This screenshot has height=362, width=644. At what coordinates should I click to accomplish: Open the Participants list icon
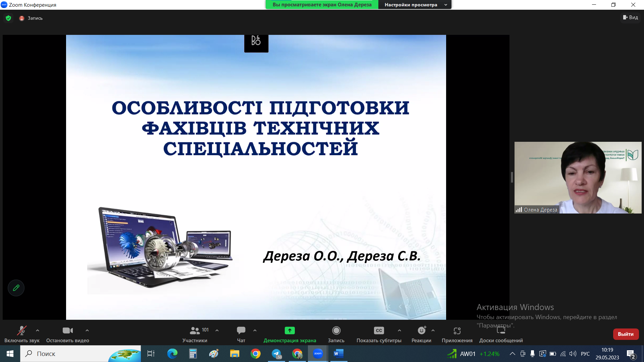[x=195, y=330]
